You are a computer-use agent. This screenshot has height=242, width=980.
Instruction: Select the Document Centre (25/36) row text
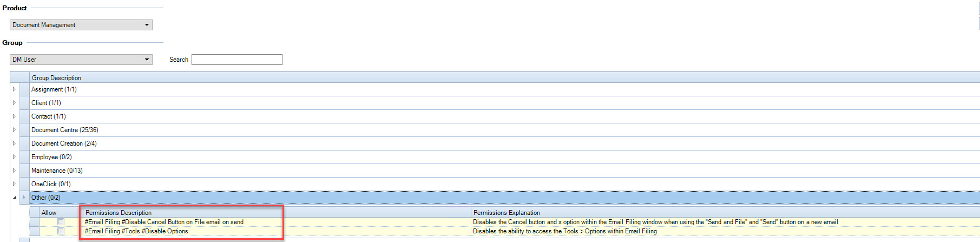coord(65,130)
